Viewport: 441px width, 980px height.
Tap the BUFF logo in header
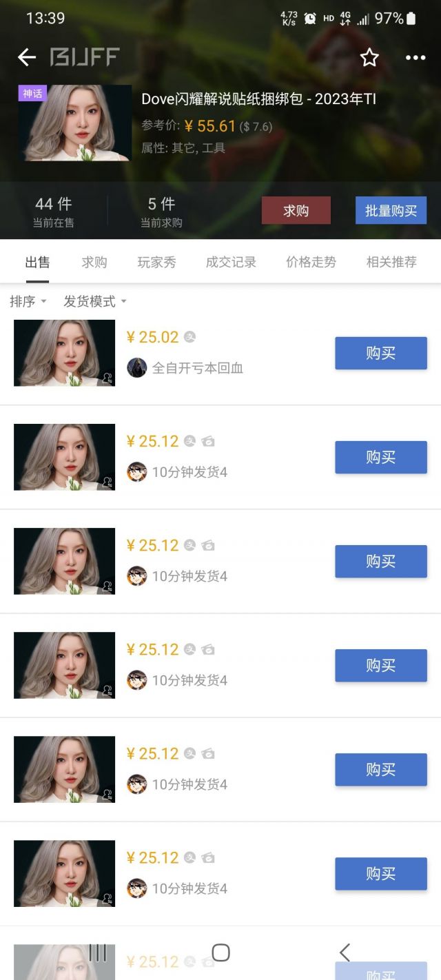pyautogui.click(x=85, y=57)
